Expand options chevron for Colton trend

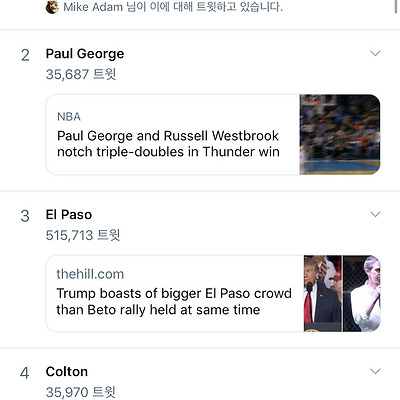tap(375, 371)
